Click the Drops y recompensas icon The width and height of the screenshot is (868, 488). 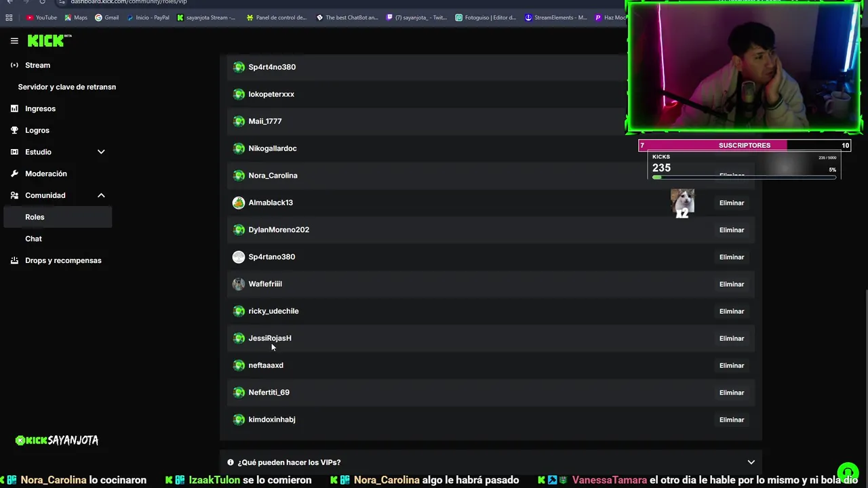[x=14, y=260]
